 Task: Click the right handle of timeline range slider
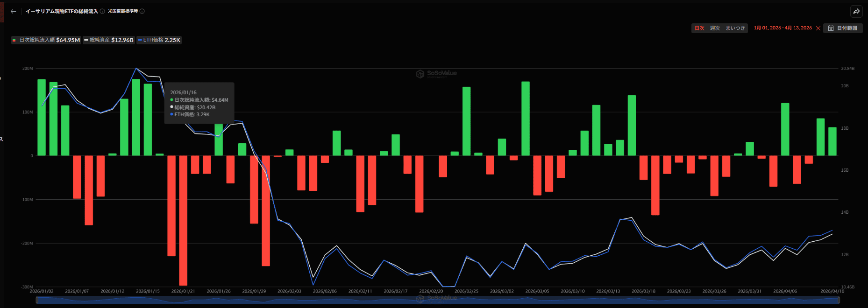[x=839, y=301]
